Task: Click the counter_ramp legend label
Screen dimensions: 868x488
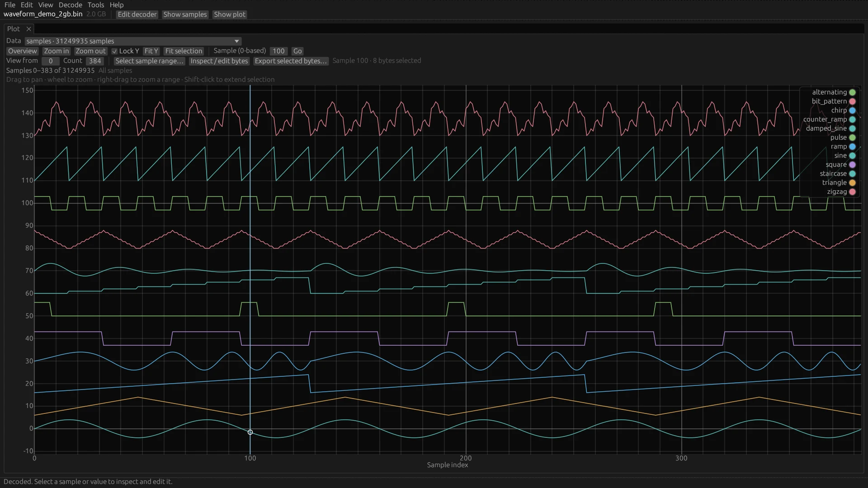Action: [825, 119]
